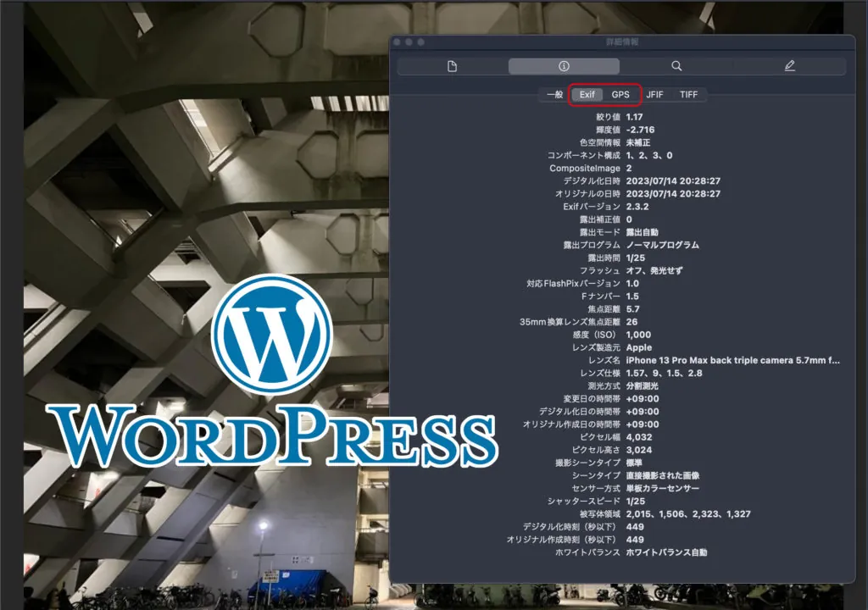
Task: Select the 変更日の時間帯 value +09:00
Action: 643,398
